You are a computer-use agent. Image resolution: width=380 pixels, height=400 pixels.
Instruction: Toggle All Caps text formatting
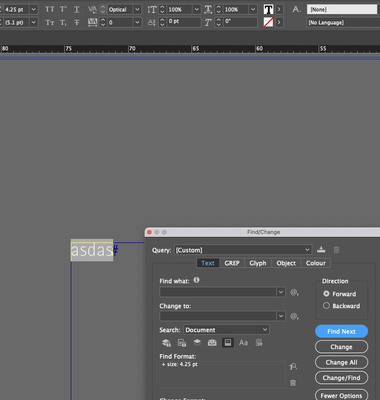(50, 9)
